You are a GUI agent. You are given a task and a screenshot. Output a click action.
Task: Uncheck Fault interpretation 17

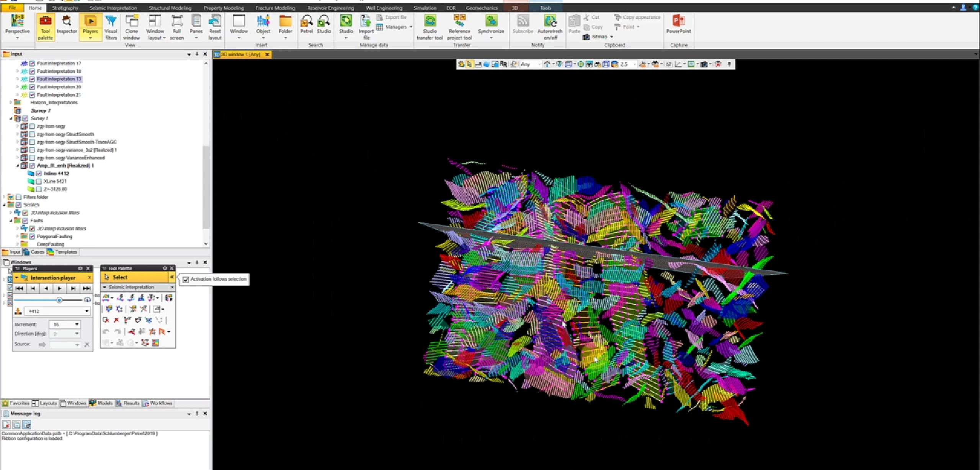32,63
